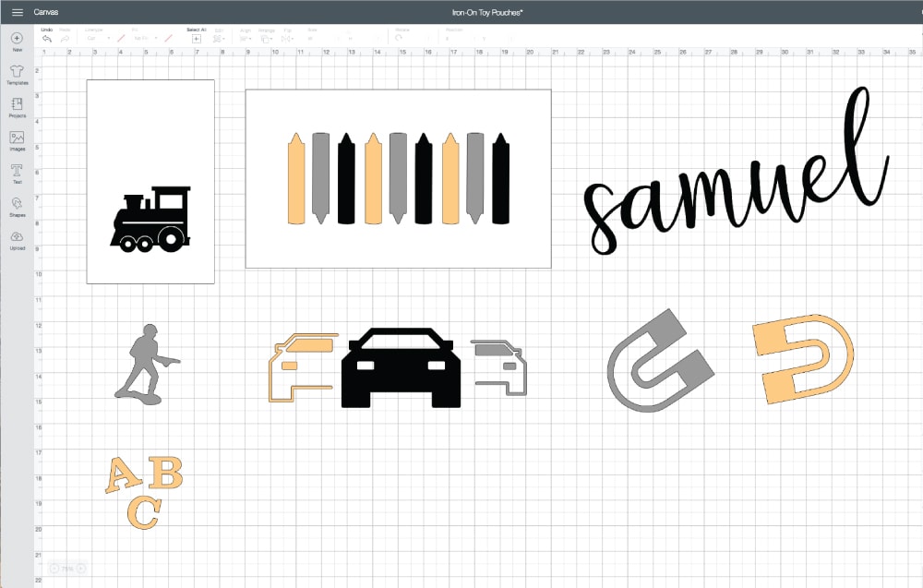This screenshot has width=923, height=588.
Task: Expand the Linetype dropdown
Action: coord(96,39)
